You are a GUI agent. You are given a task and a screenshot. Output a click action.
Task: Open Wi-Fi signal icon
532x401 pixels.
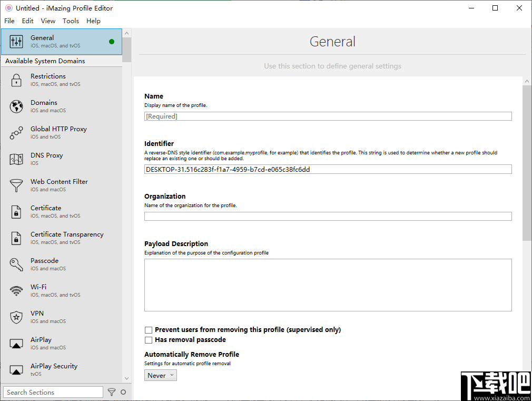click(x=16, y=291)
